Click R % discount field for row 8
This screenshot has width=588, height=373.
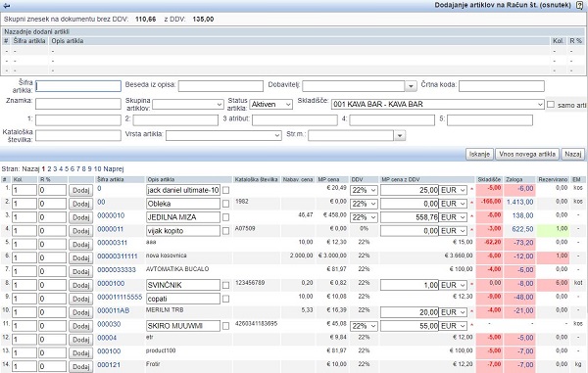tap(53, 285)
